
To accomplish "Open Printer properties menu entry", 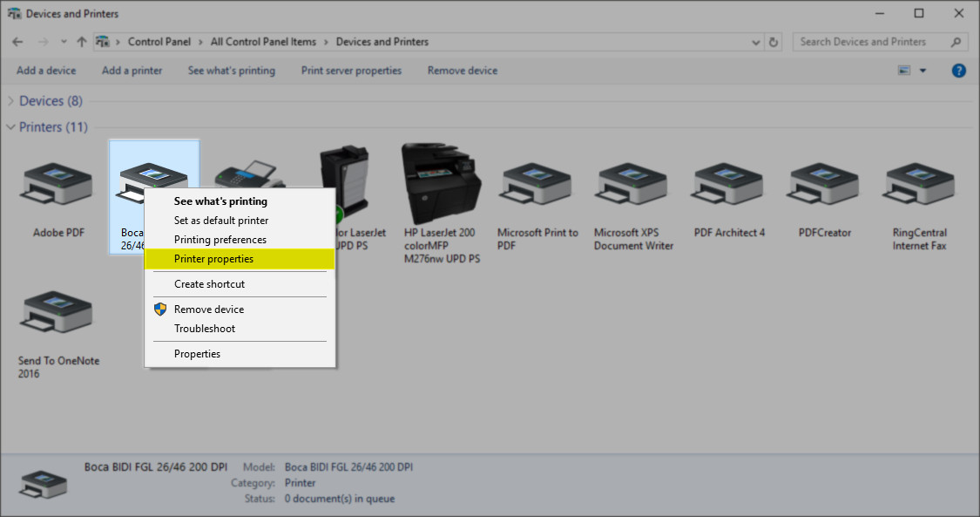I will pos(240,259).
